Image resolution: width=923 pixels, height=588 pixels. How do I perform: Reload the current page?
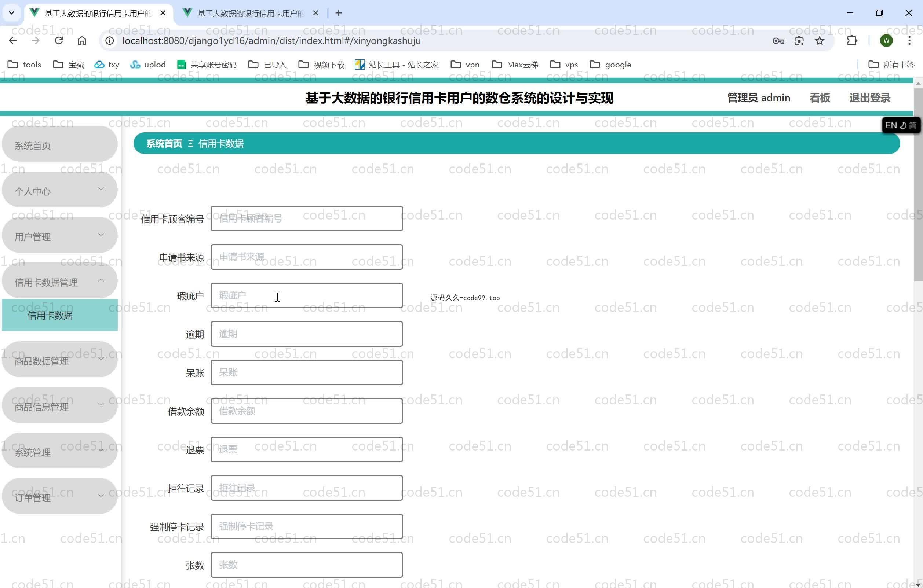pos(59,41)
